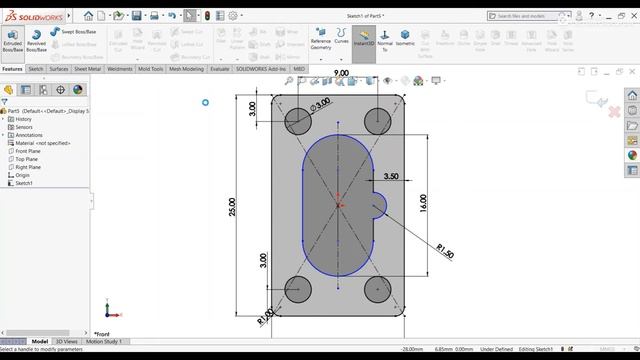Image resolution: width=640 pixels, height=360 pixels.
Task: Open the DimXpertManager tab
Action: tap(60, 89)
